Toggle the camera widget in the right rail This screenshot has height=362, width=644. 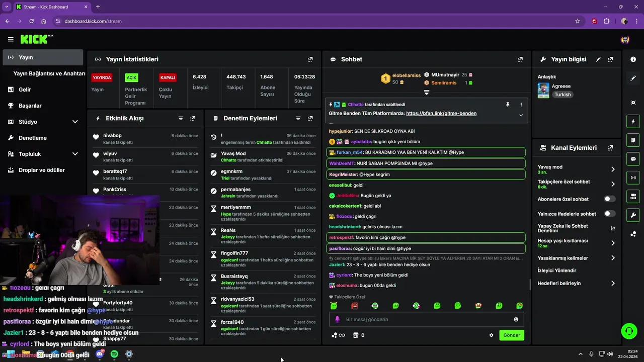(633, 196)
